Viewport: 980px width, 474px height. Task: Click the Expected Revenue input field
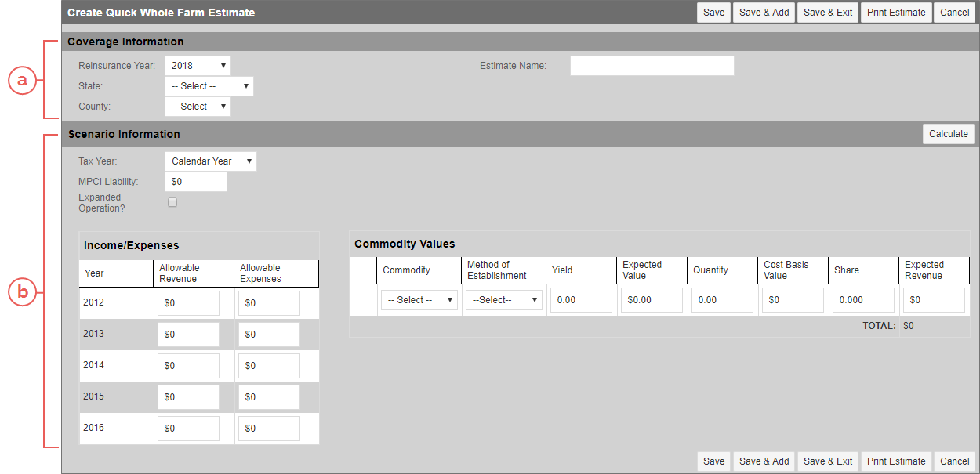pos(934,299)
